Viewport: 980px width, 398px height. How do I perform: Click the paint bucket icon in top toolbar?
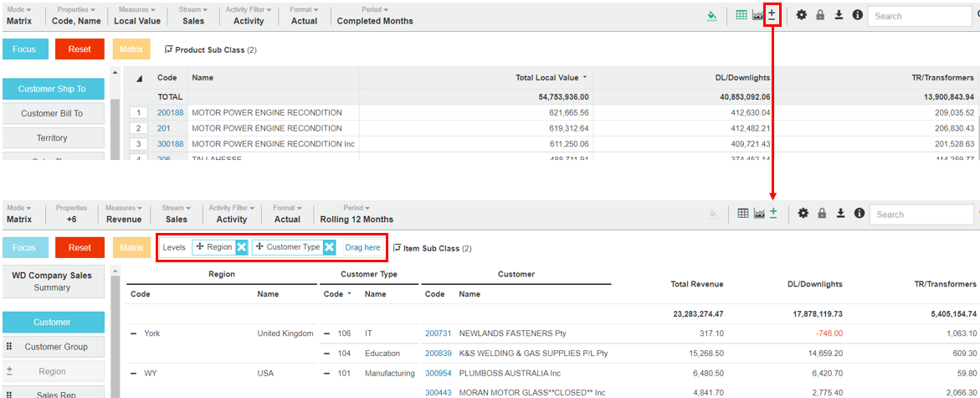(x=711, y=15)
